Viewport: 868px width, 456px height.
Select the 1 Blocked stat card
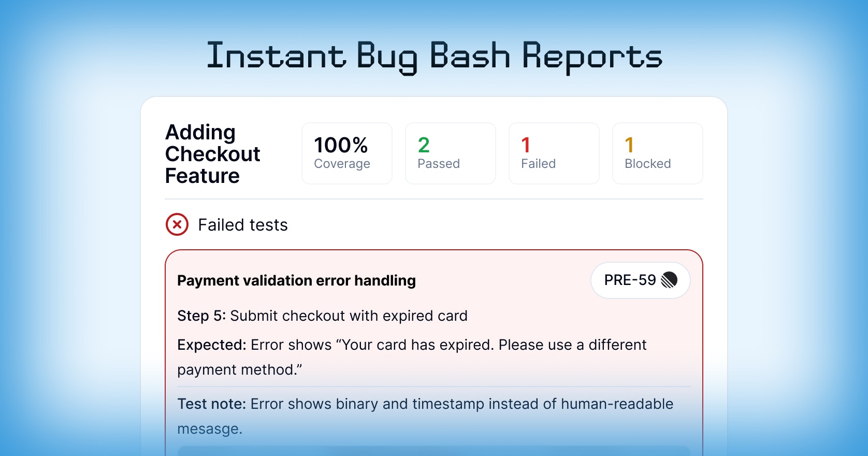[x=658, y=153]
